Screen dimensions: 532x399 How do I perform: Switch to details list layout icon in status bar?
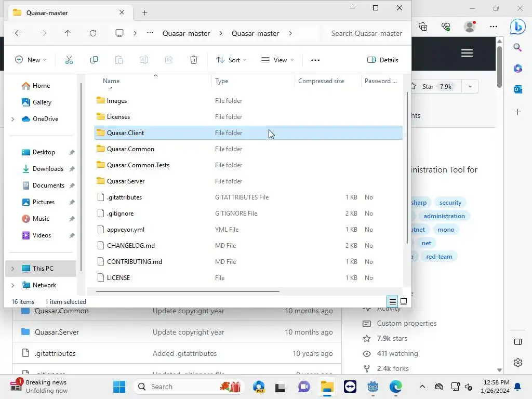pos(393,301)
